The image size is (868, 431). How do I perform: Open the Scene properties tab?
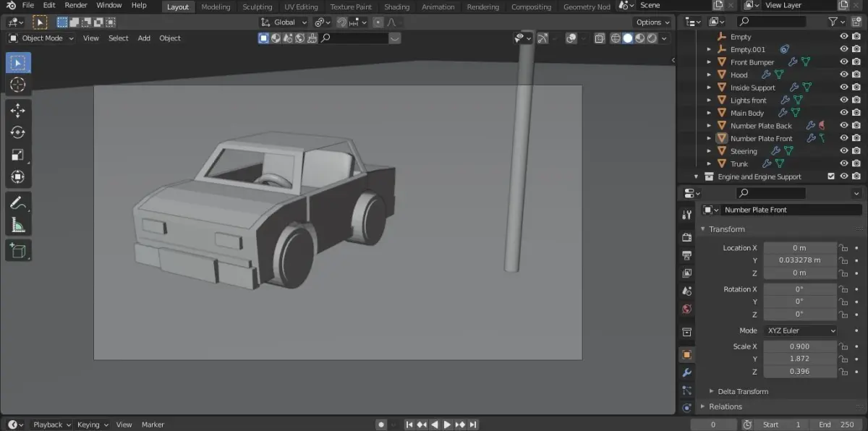[686, 291]
